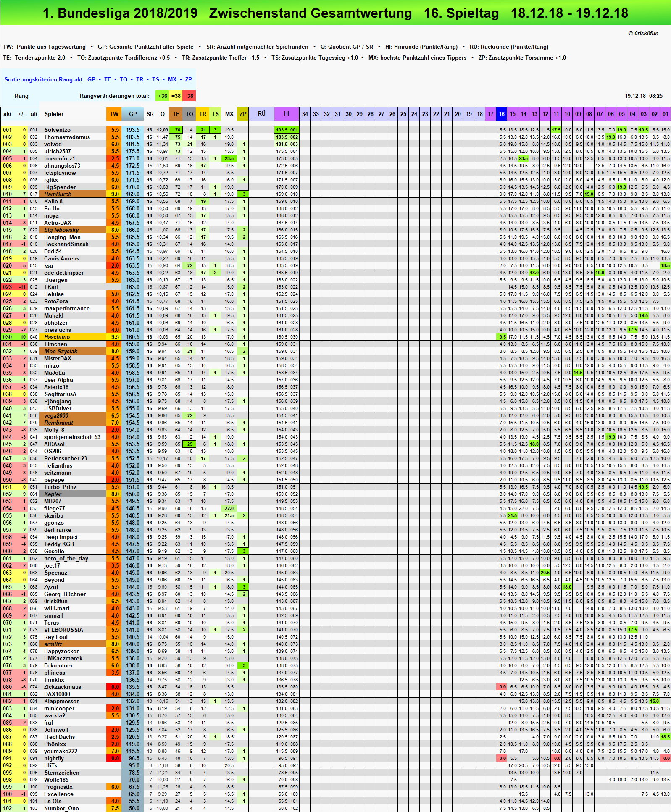Screen dimensions: 671x812
Task: Select highlighted player ermlitz
Action: point(53,644)
